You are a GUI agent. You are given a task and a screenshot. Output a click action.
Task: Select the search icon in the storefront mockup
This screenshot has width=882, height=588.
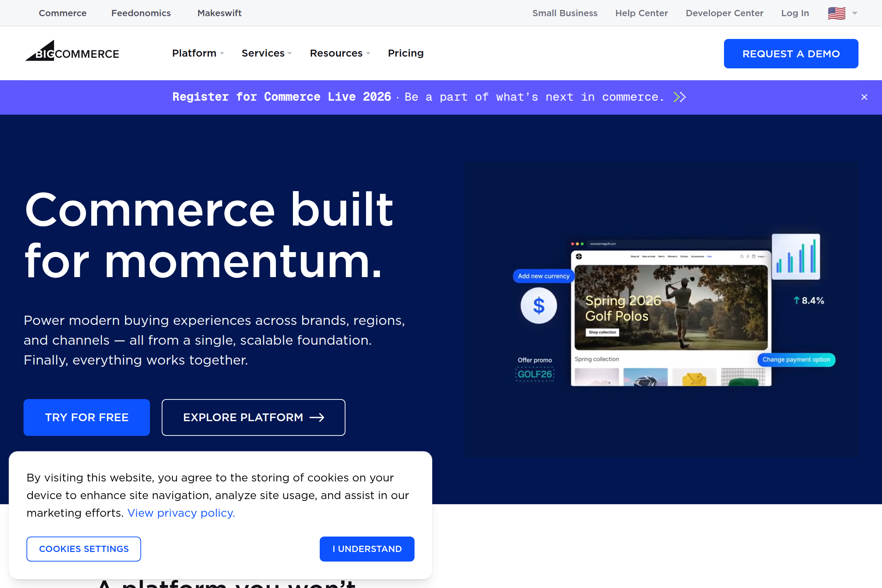tap(742, 256)
